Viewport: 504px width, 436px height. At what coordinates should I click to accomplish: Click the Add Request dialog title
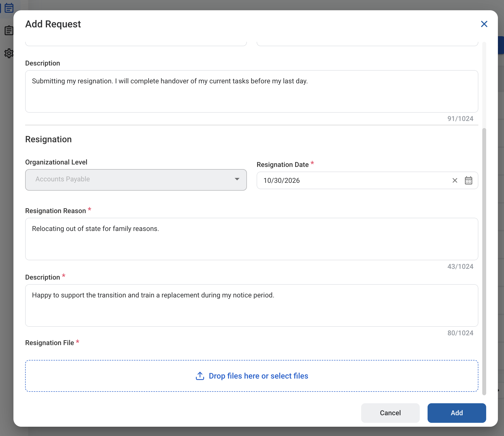[x=53, y=24]
